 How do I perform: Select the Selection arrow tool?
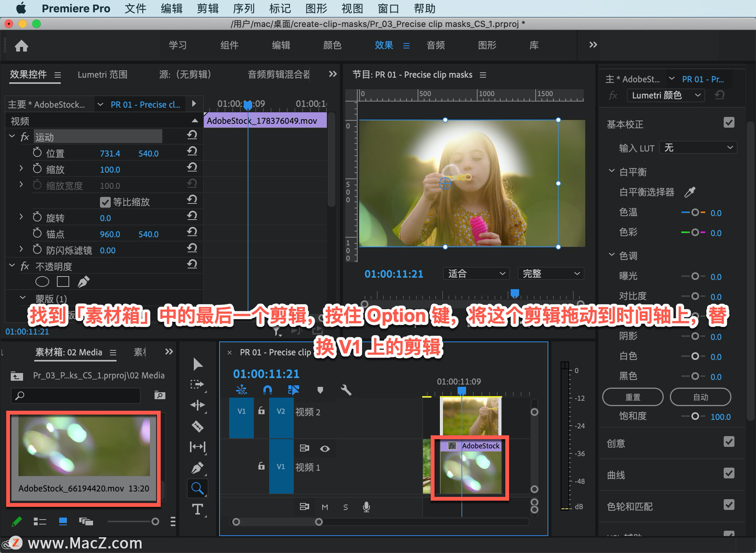coord(198,364)
